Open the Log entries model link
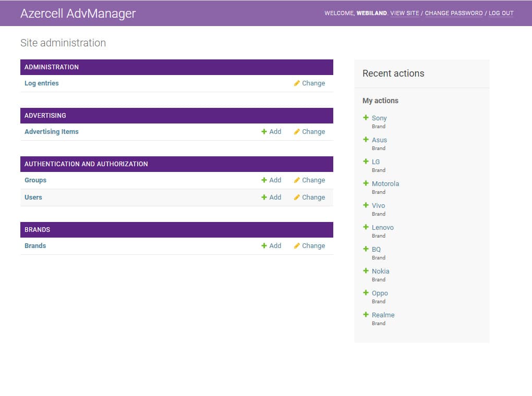This screenshot has width=532, height=396. 41,83
